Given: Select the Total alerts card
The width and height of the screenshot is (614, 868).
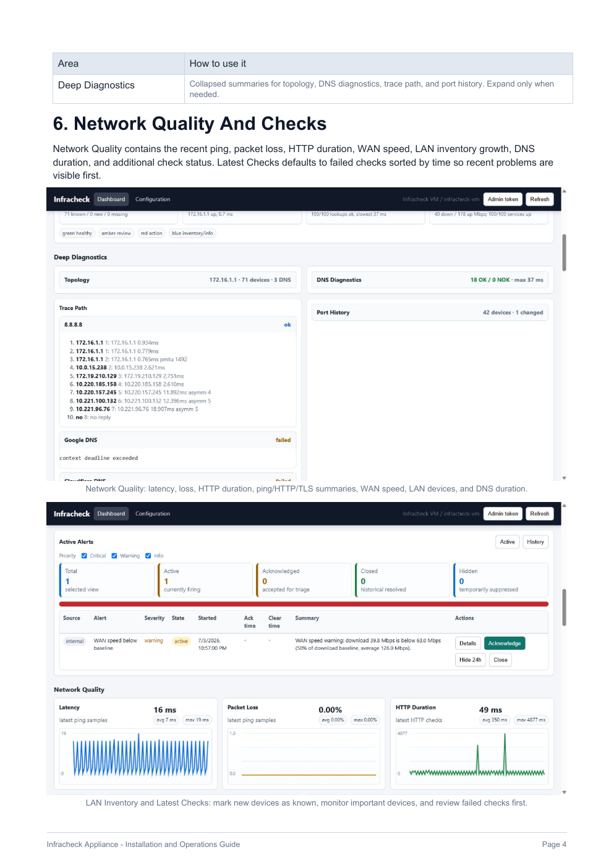Looking at the screenshot, I should pyautogui.click(x=106, y=580).
